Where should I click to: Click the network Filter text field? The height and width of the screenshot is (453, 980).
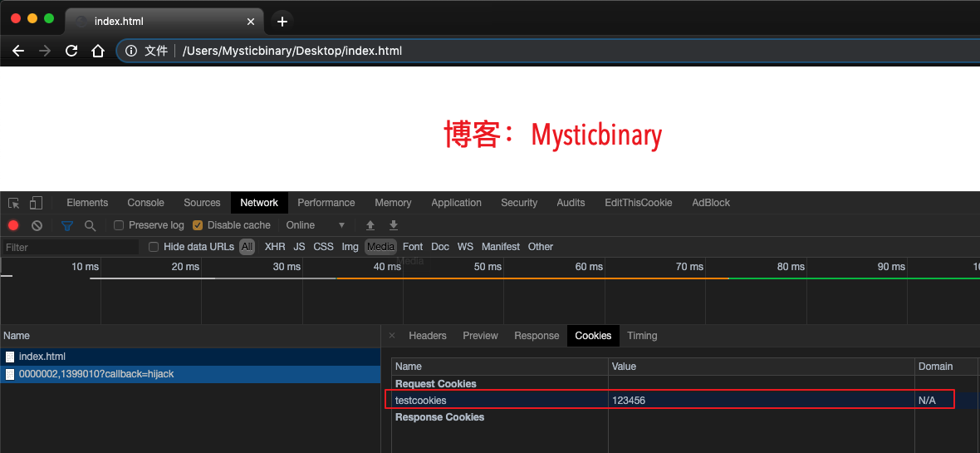point(71,247)
